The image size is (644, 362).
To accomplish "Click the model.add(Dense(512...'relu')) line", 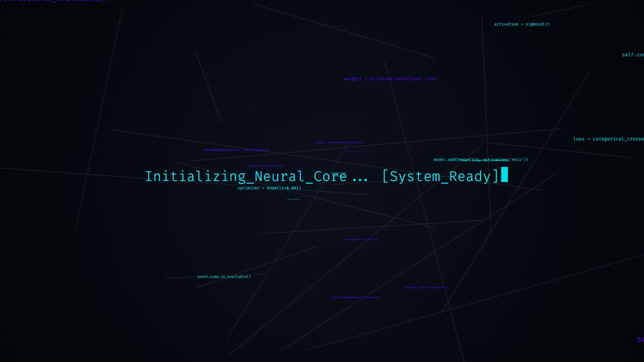I will point(481,160).
